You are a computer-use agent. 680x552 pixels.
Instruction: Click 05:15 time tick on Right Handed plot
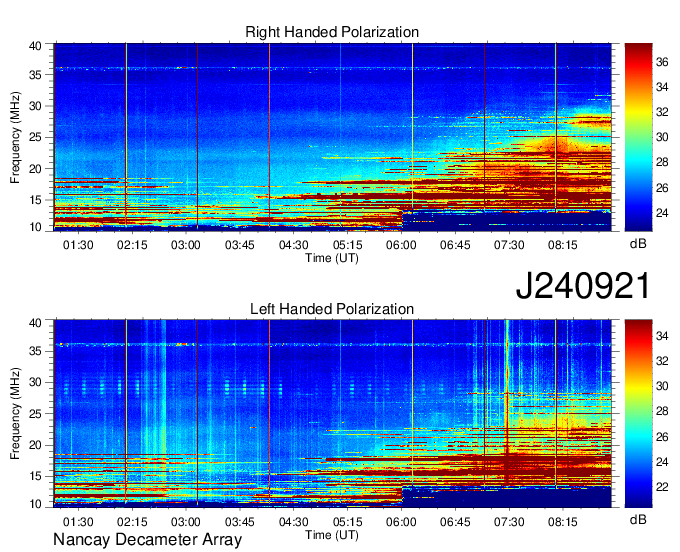[347, 245]
